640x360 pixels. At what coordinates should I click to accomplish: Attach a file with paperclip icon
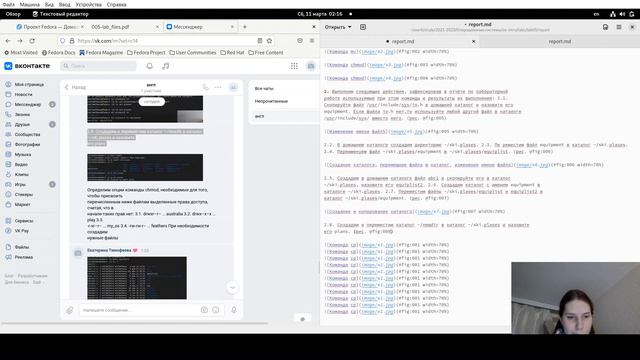point(70,310)
